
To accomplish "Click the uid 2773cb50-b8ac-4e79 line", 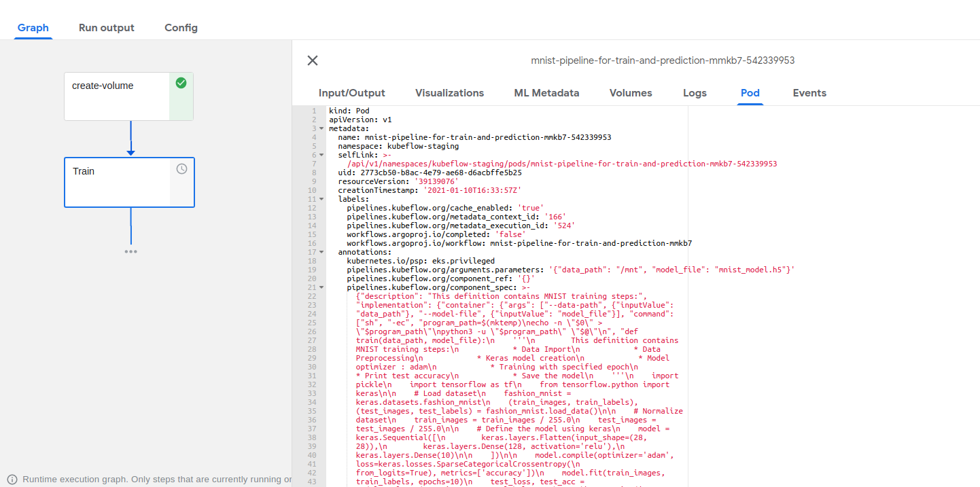I will tap(430, 173).
